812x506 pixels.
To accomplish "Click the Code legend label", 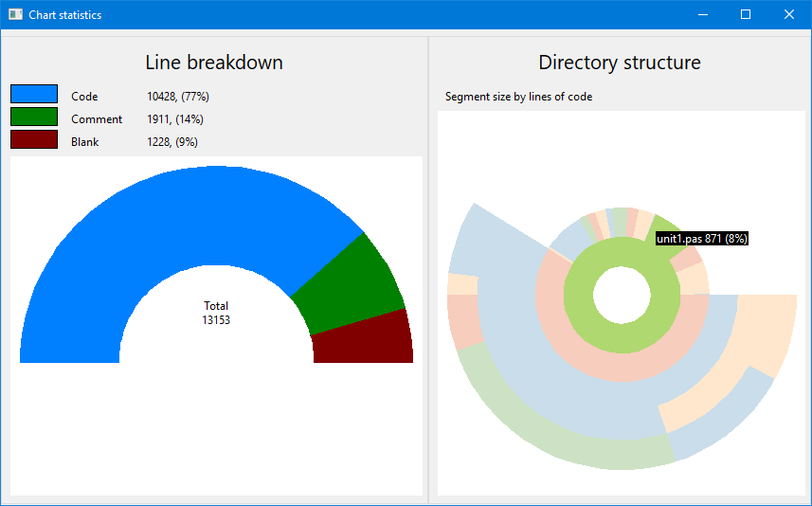I will [84, 97].
